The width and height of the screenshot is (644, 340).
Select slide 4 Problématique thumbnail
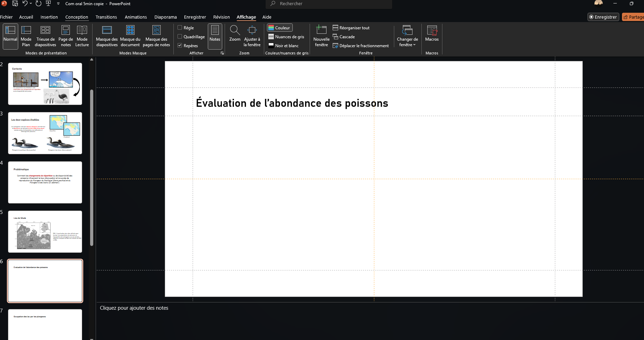coord(45,182)
